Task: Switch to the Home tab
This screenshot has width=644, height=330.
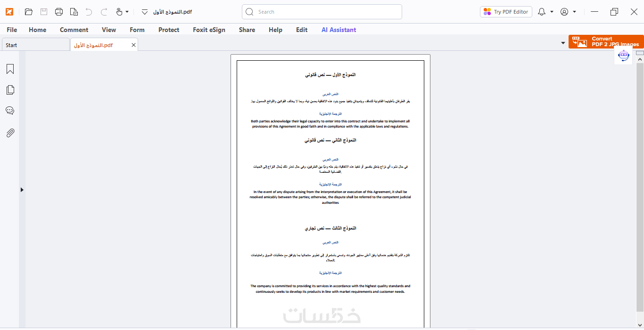Action: [x=38, y=30]
